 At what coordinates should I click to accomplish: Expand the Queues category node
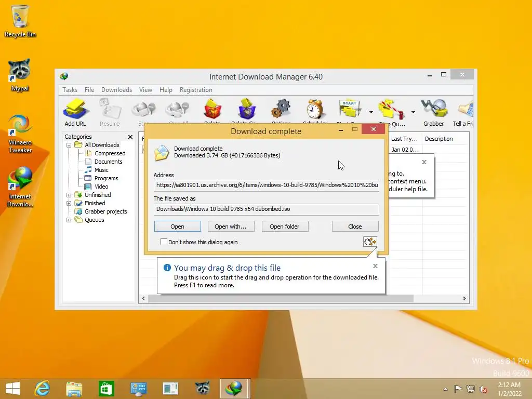[69, 220]
